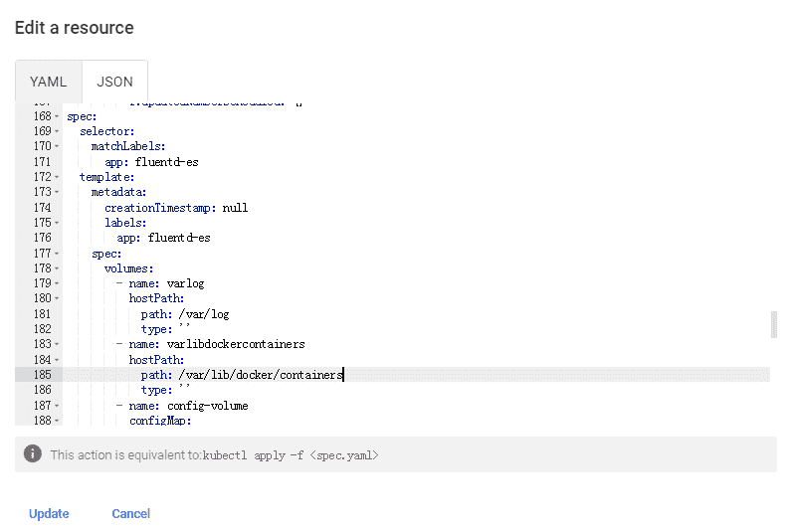Click 'path: /var/log' on line 181
The height and width of the screenshot is (532, 793).
(185, 314)
